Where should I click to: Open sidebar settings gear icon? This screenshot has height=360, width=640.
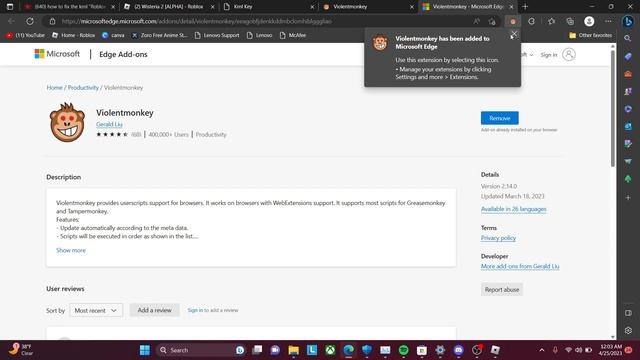pyautogui.click(x=628, y=330)
